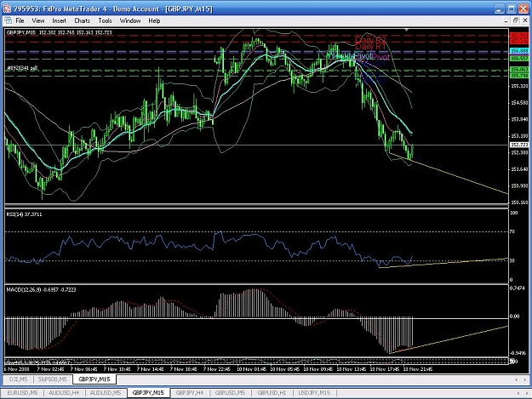Open the Window menu
532x399 pixels.
(130, 20)
